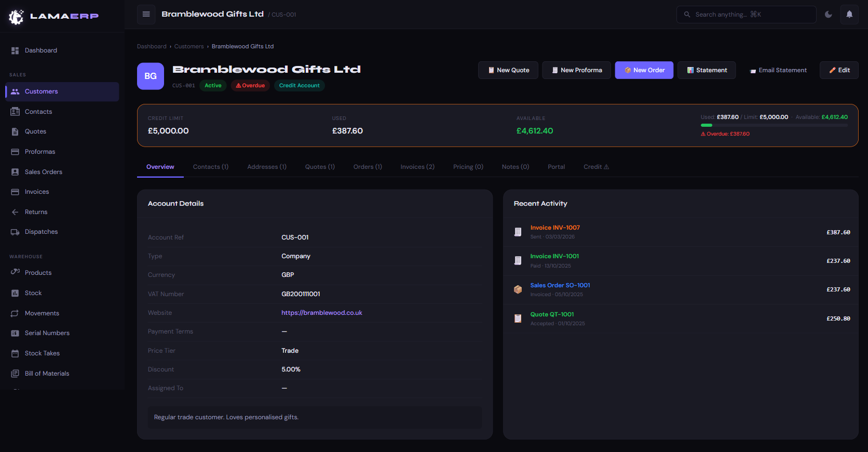Edit the customer record
Screen dimensions: 868x452
click(839, 70)
